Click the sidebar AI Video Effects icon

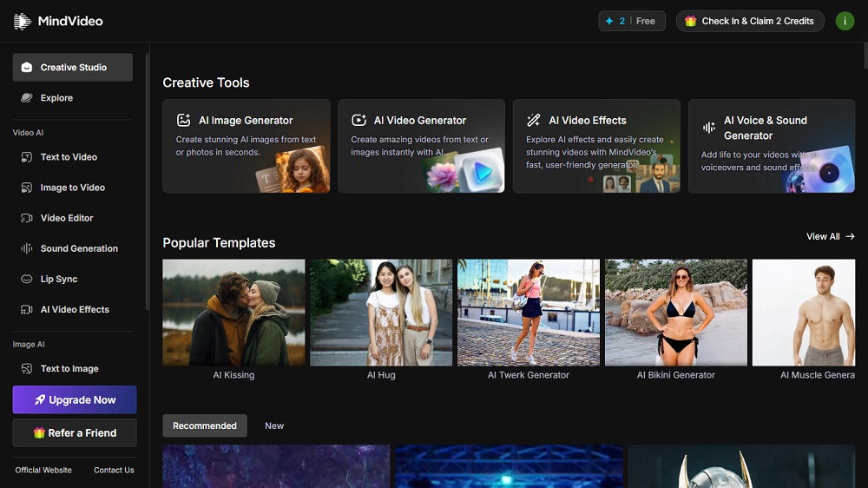point(27,309)
